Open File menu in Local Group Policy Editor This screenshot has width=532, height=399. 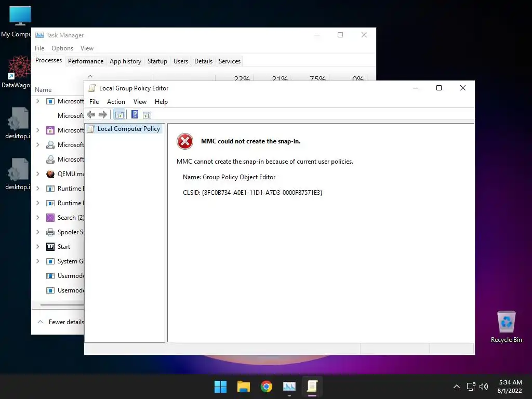click(94, 102)
